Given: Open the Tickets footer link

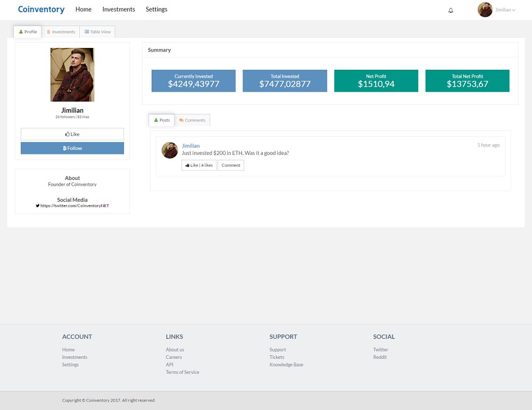Looking at the screenshot, I should [277, 357].
